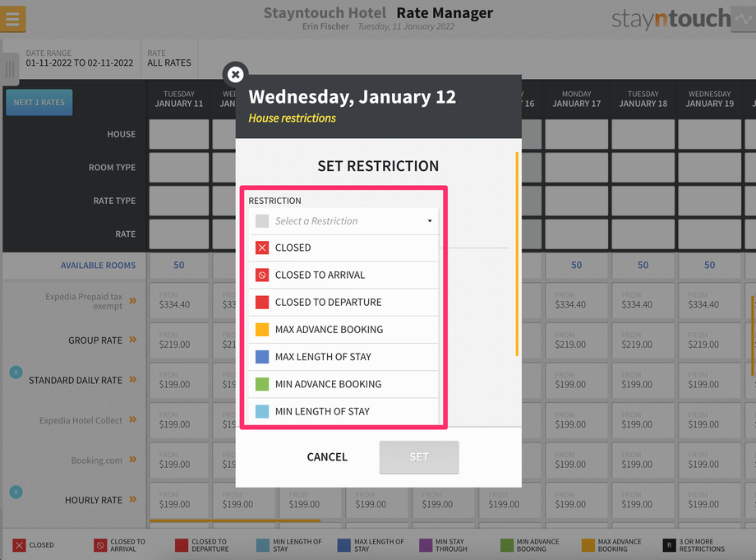756x560 pixels.
Task: Click the Rate cell for Tuesday January 18
Action: coord(643,234)
